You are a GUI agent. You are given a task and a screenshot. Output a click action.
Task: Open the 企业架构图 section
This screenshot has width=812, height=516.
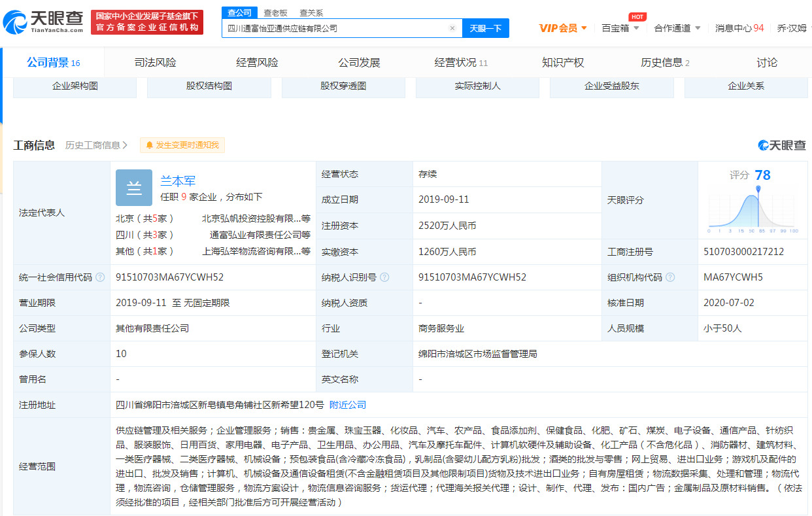[75, 86]
